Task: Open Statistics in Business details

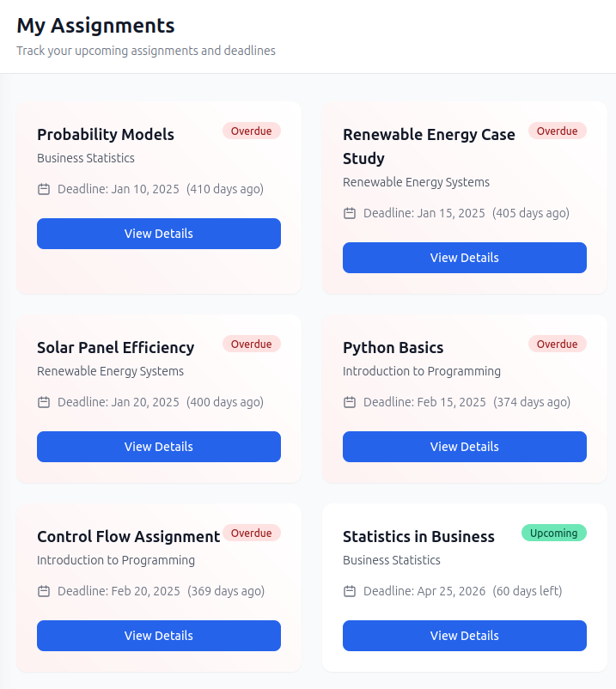Action: click(x=465, y=636)
